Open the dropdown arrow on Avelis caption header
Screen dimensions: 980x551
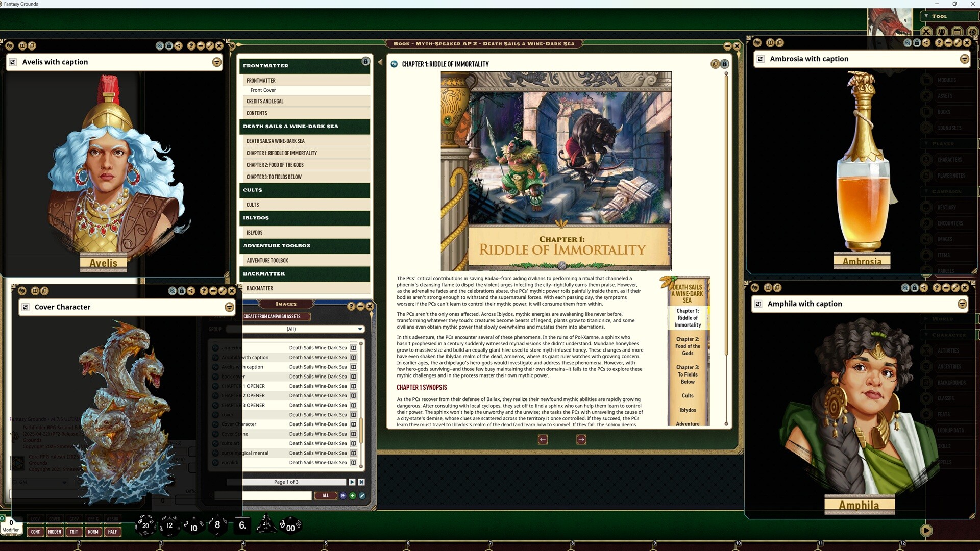click(x=216, y=62)
